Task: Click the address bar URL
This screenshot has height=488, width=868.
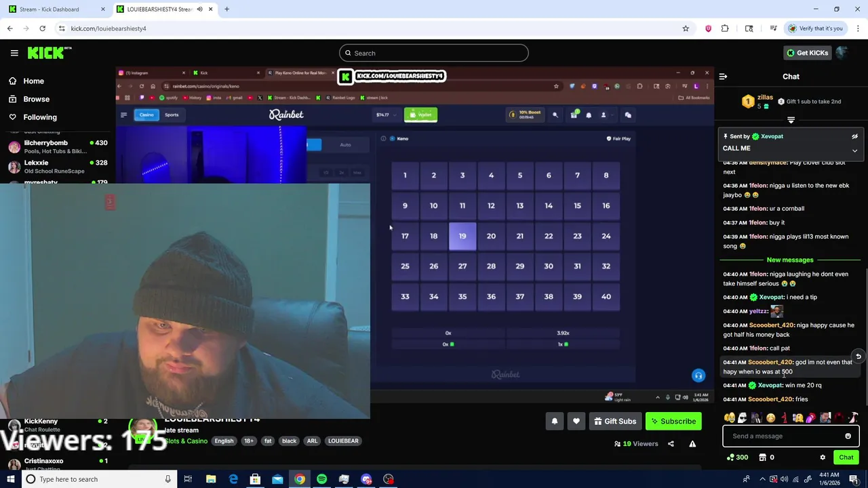Action: (x=108, y=28)
